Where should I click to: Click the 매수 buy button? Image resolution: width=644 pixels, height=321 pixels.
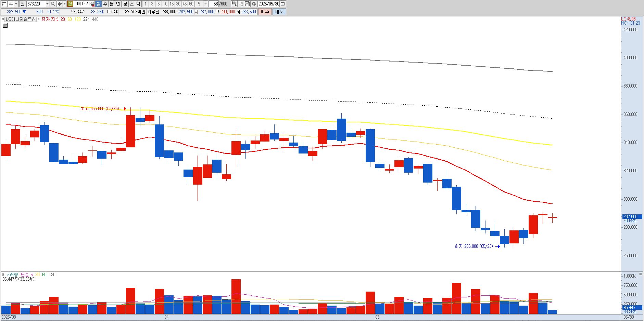click(x=265, y=12)
